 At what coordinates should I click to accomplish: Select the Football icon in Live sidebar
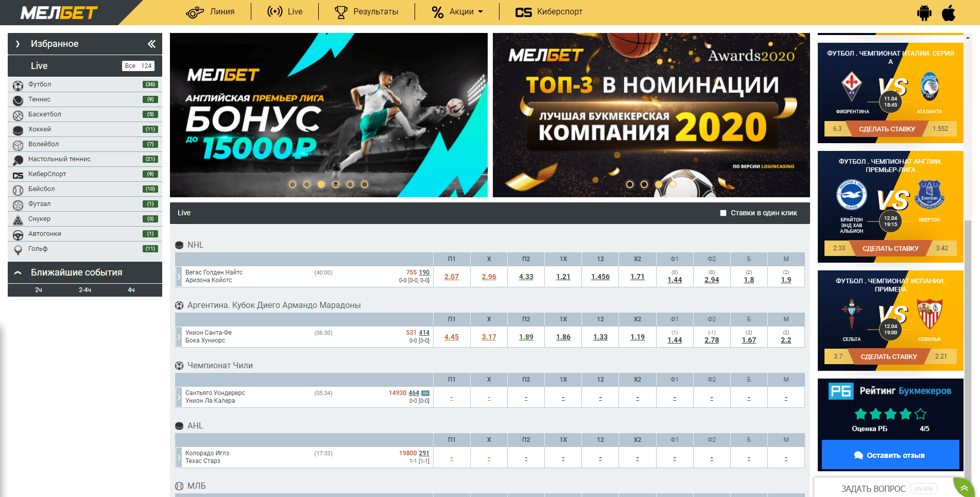[x=18, y=85]
